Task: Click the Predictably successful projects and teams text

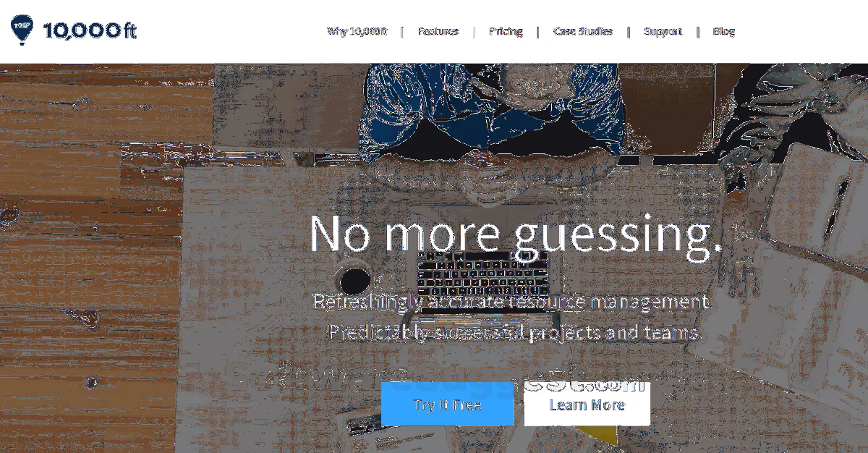Action: (x=516, y=332)
